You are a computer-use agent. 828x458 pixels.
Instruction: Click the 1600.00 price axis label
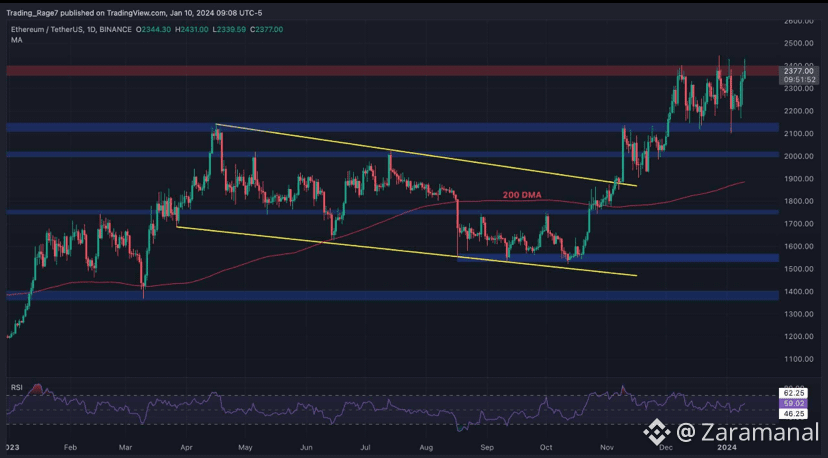798,246
